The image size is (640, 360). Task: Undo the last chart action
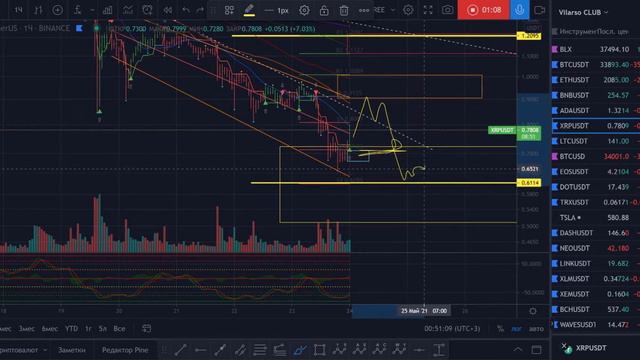186,10
